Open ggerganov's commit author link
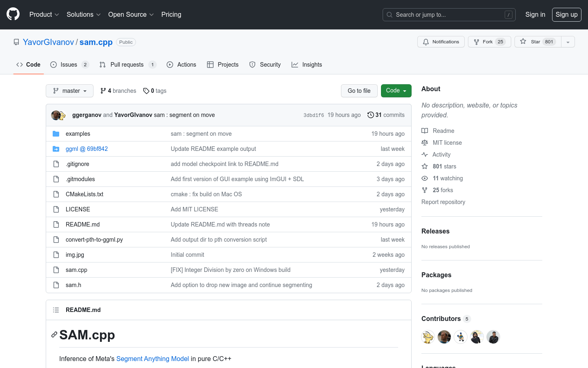The width and height of the screenshot is (588, 368). click(x=87, y=115)
